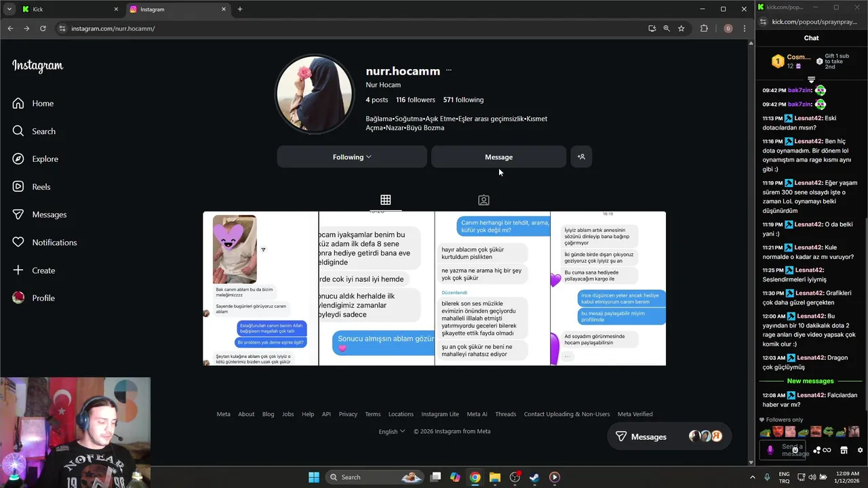Open emote picker in Kick chat
The width and height of the screenshot is (868, 488).
coord(795,450)
